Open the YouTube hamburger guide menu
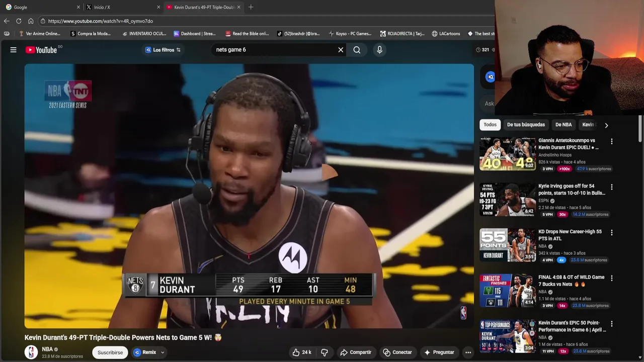The image size is (644, 362). [x=14, y=50]
